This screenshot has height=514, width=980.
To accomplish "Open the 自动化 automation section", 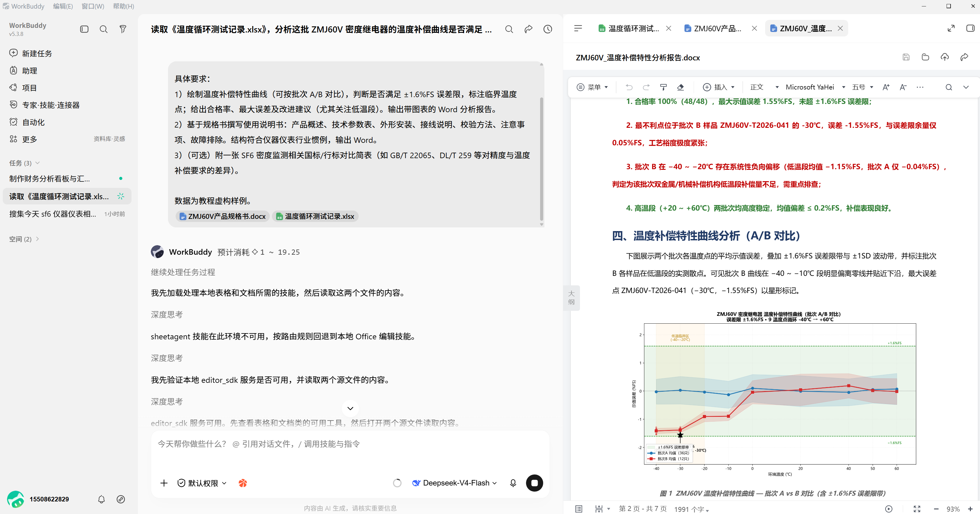I will point(27,122).
